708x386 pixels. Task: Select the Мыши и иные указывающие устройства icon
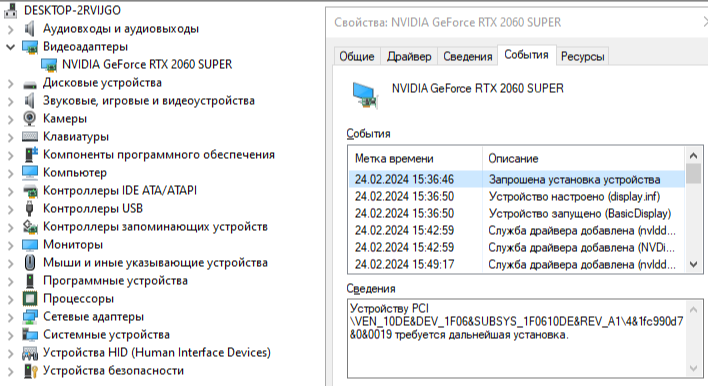click(30, 262)
